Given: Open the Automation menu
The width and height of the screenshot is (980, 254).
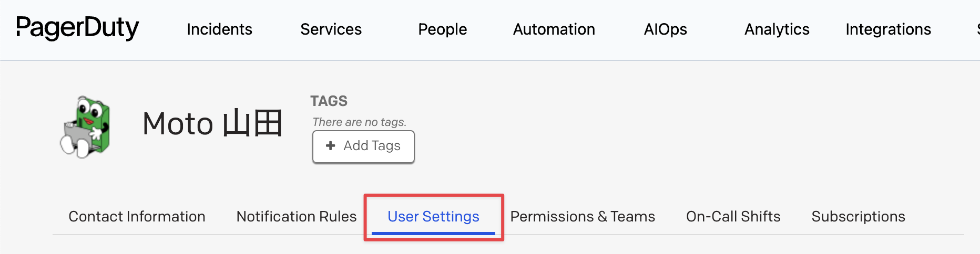Looking at the screenshot, I should [554, 29].
